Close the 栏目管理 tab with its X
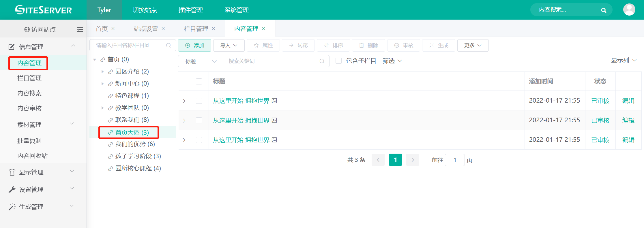644x228 pixels. coord(214,29)
